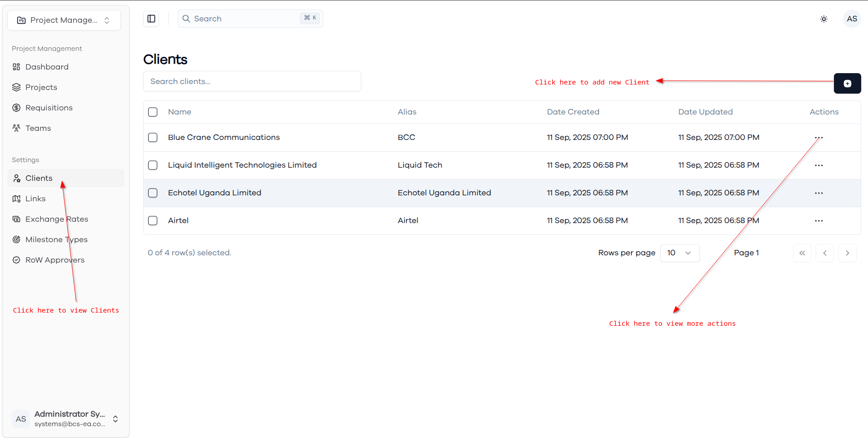
Task: Check the Echotel Uganda Limited row
Action: 153,193
